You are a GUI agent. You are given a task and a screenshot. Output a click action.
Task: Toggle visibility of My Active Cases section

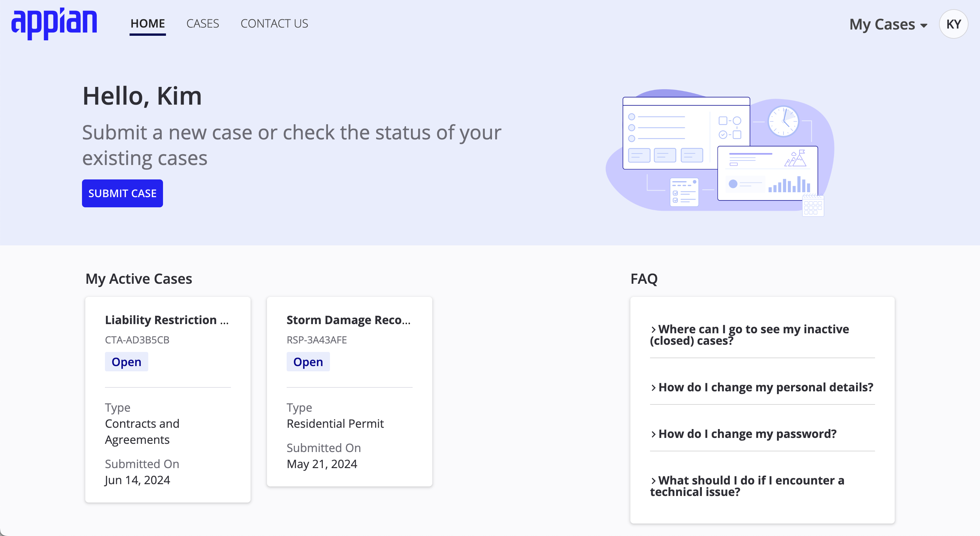(138, 278)
